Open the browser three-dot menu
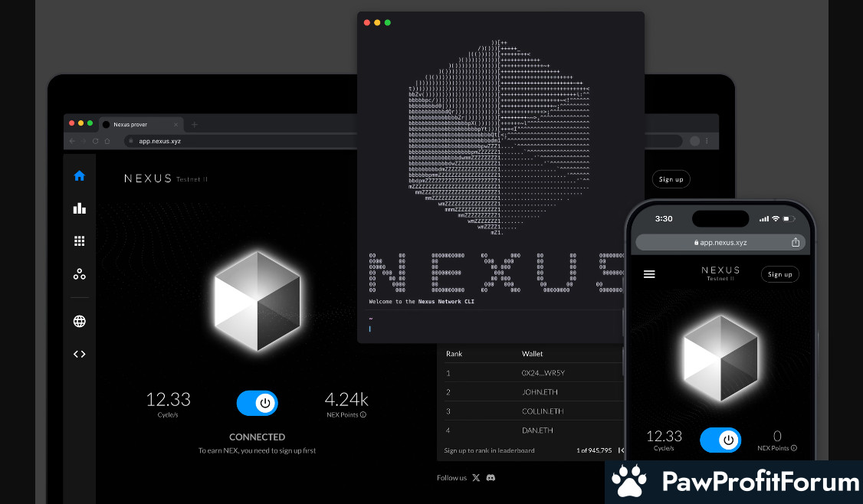 point(707,141)
